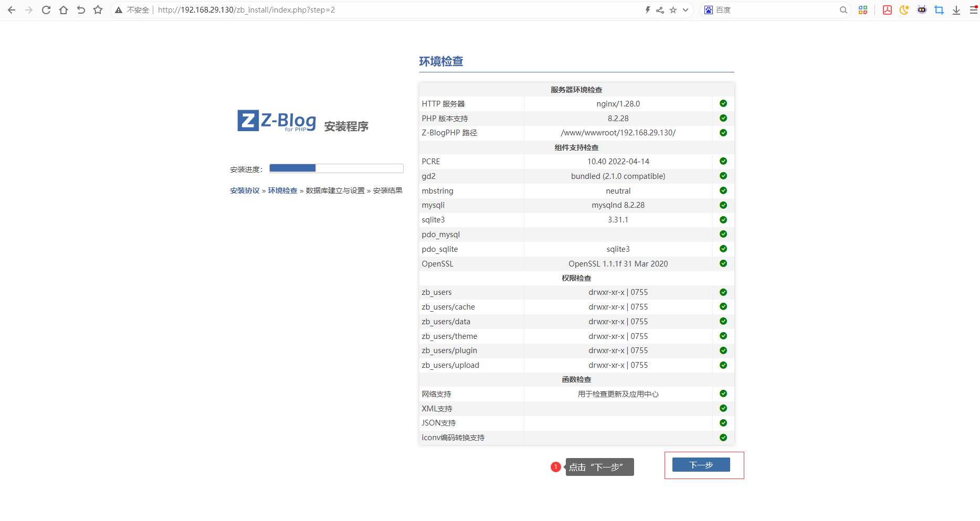Click the 用于检查更新及应用中心 description

[618, 394]
